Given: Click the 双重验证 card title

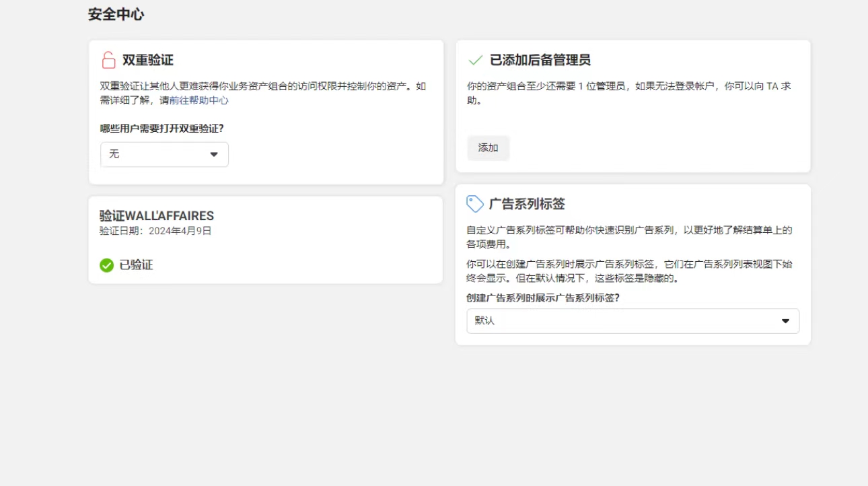Looking at the screenshot, I should pyautogui.click(x=148, y=60).
